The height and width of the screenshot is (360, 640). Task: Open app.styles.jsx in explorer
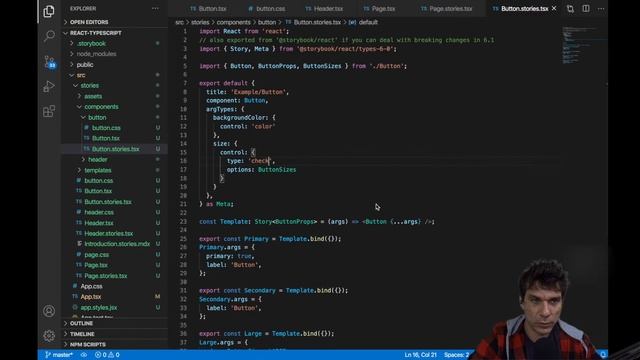[99, 307]
